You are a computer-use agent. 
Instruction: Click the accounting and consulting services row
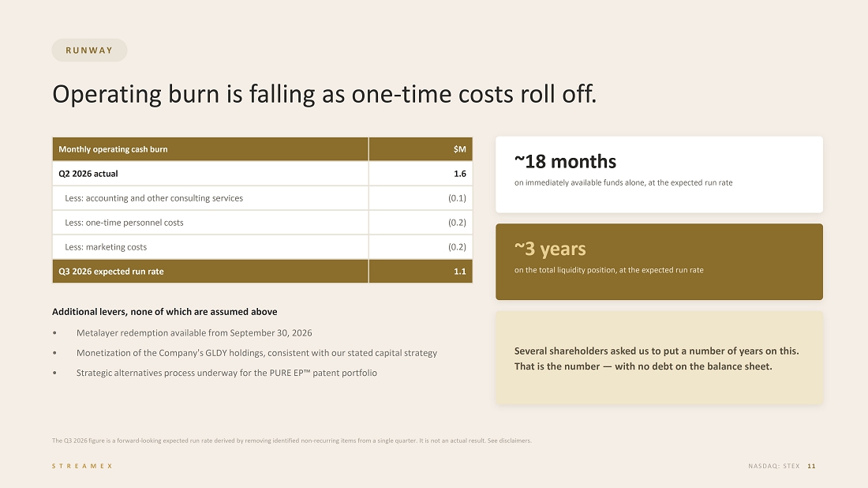coord(263,197)
